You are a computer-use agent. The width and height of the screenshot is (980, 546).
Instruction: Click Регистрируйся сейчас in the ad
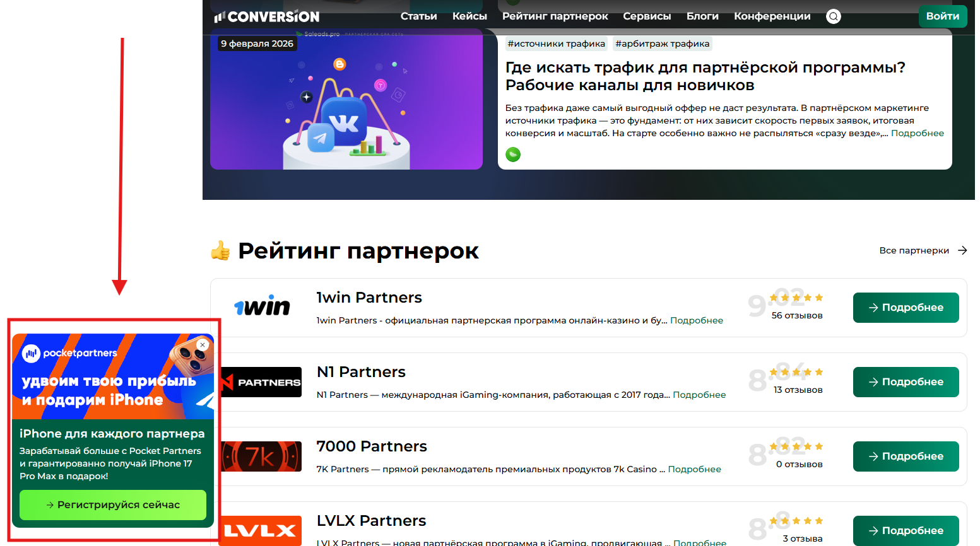pos(112,505)
